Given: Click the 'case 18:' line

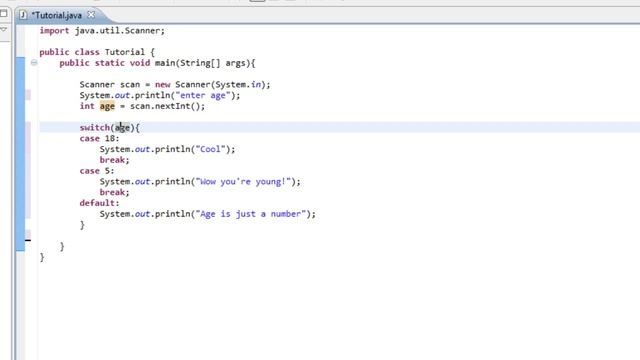Looking at the screenshot, I should pyautogui.click(x=100, y=138).
